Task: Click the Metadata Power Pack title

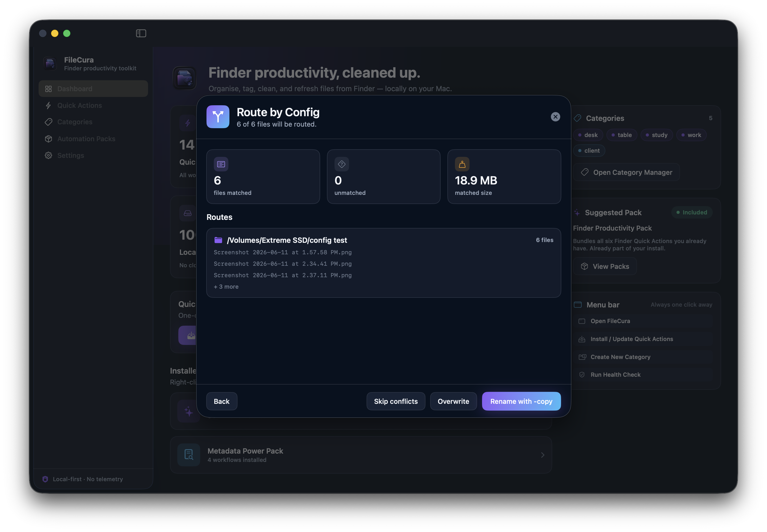Action: [245, 451]
